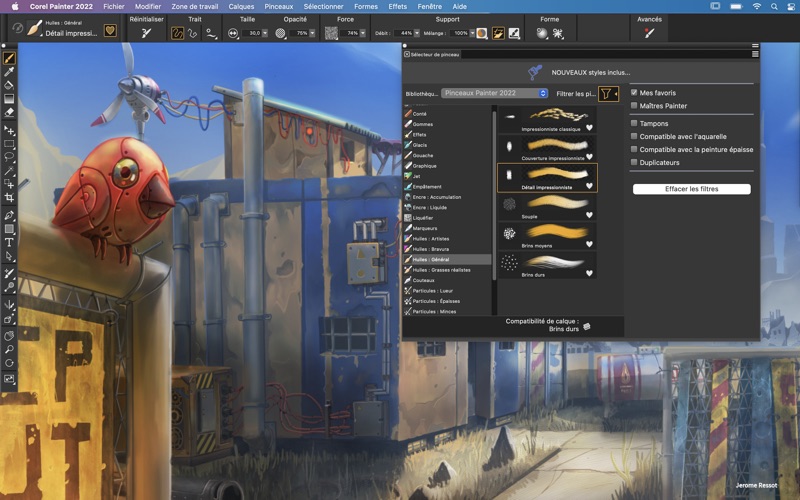The height and width of the screenshot is (500, 800).
Task: Select the Encre : Liquide category
Action: click(x=447, y=207)
